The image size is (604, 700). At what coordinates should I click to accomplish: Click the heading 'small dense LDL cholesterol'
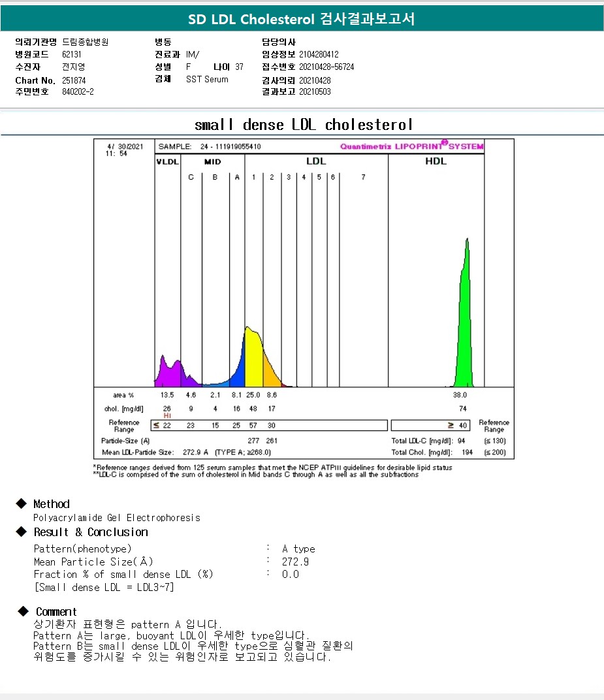pos(304,125)
